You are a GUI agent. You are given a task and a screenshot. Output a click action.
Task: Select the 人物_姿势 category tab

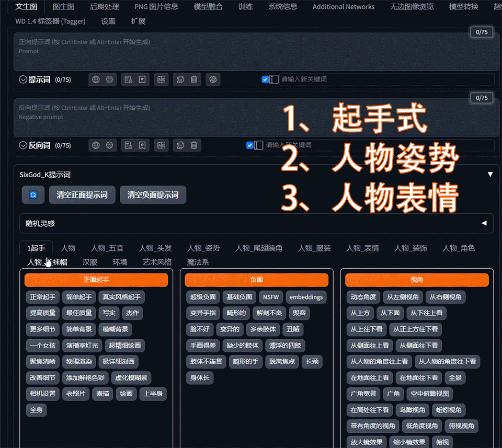coord(203,248)
